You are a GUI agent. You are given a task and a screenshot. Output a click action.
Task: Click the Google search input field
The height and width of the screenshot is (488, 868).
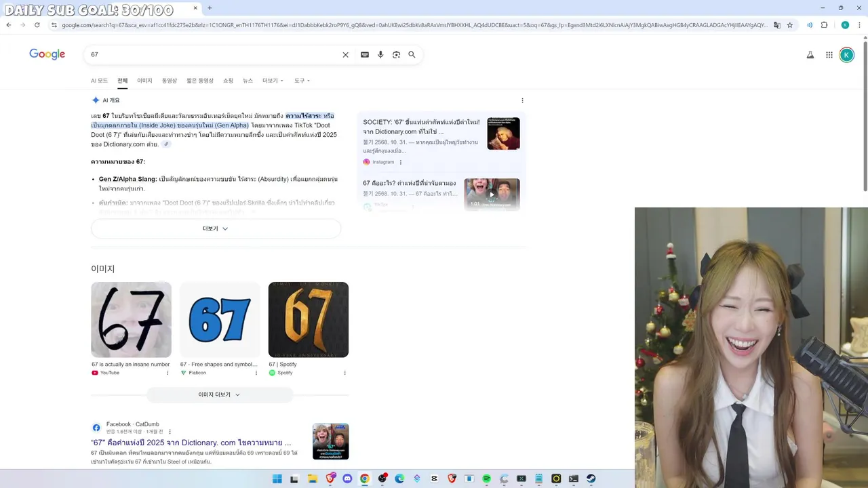click(x=214, y=55)
